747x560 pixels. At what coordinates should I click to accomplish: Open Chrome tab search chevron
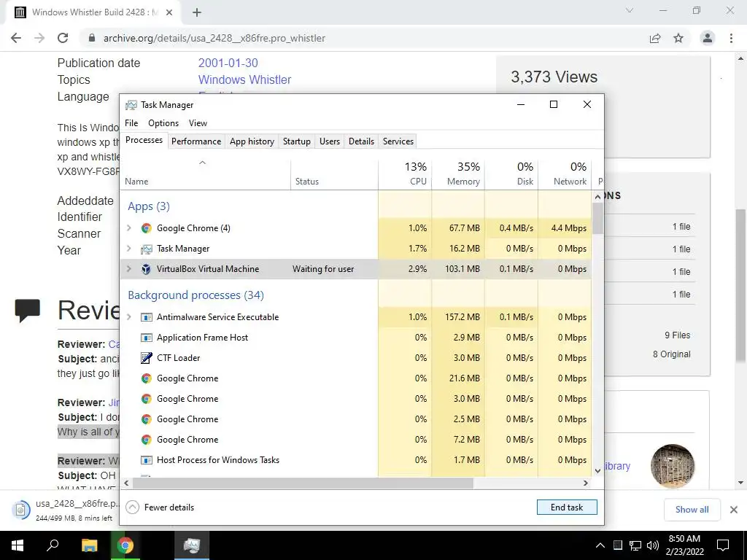point(630,10)
